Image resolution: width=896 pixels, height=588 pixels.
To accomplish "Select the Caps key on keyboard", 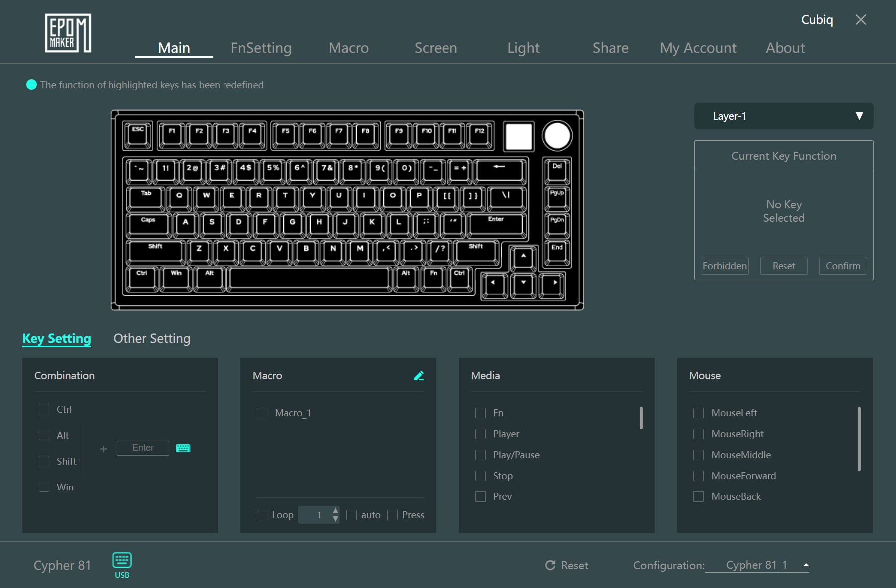I will 148,225.
